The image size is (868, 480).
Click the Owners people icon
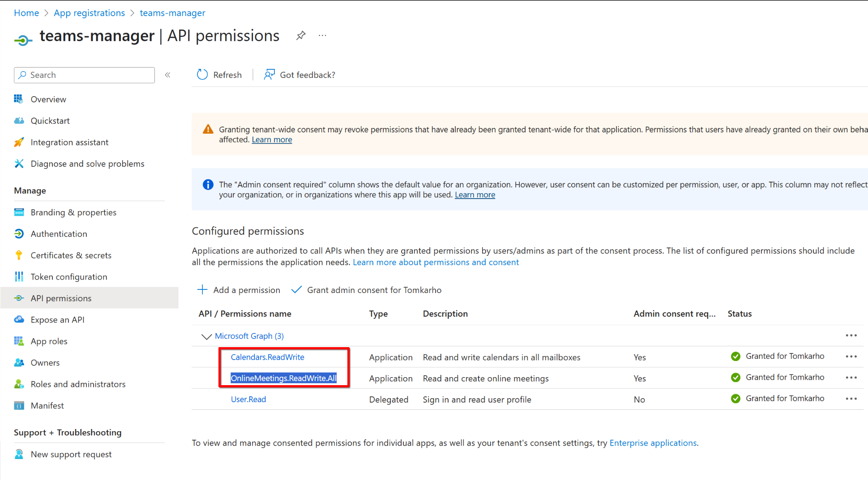19,362
